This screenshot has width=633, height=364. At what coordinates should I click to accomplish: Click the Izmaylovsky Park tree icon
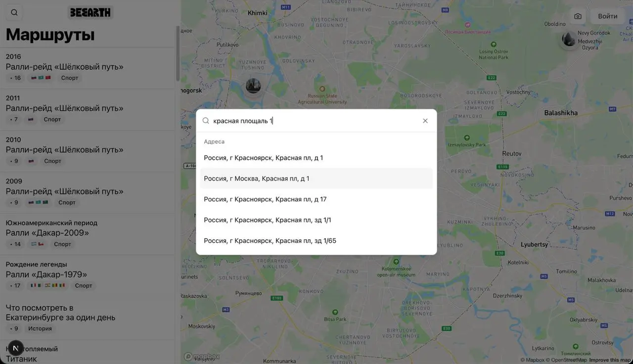click(466, 137)
